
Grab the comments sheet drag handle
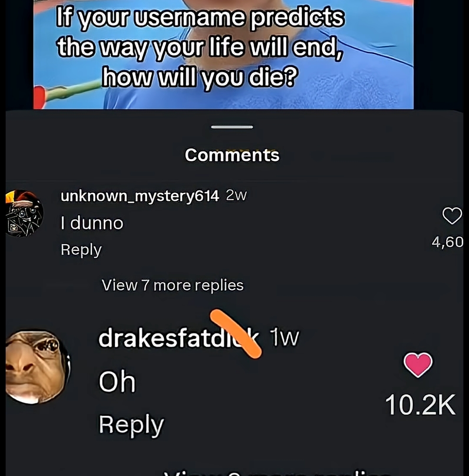[x=232, y=127]
